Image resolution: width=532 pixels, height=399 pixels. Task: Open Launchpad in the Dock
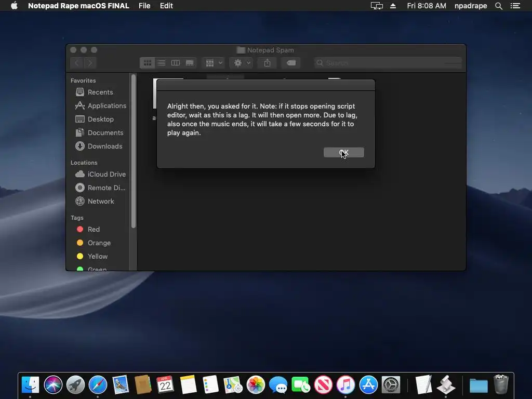75,385
